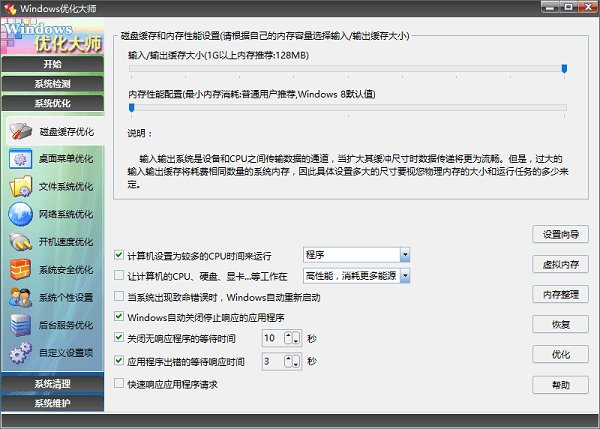Check 让计算机的CPU、硬盘、显卡...等工作在 checkbox
Viewport: 600px width, 429px height.
tap(119, 275)
